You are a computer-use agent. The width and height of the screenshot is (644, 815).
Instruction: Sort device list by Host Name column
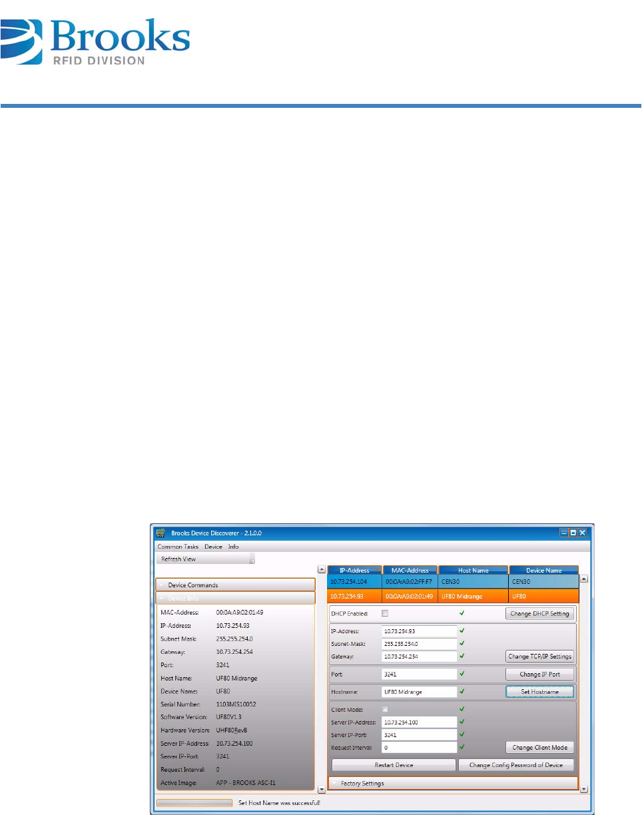pyautogui.click(x=473, y=570)
